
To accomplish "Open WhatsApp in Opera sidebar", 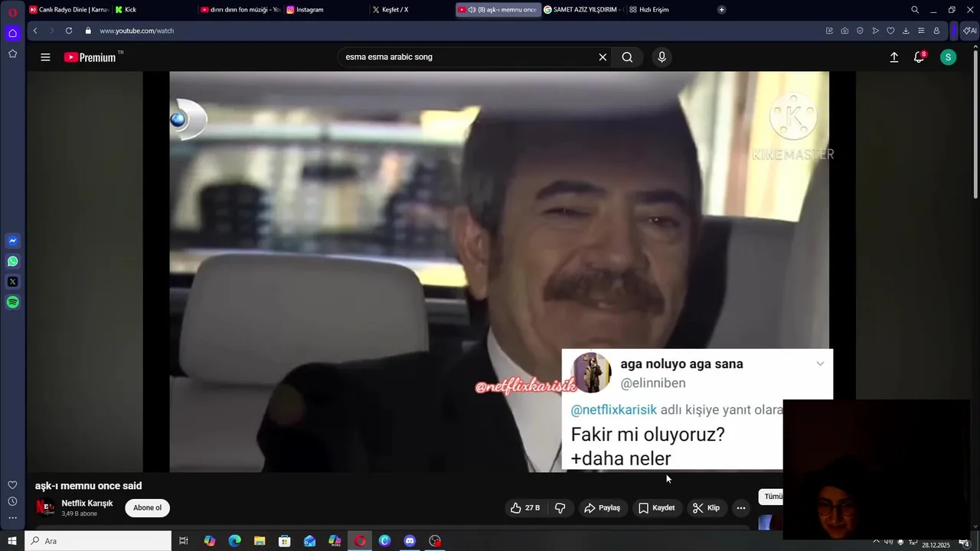I will [12, 262].
